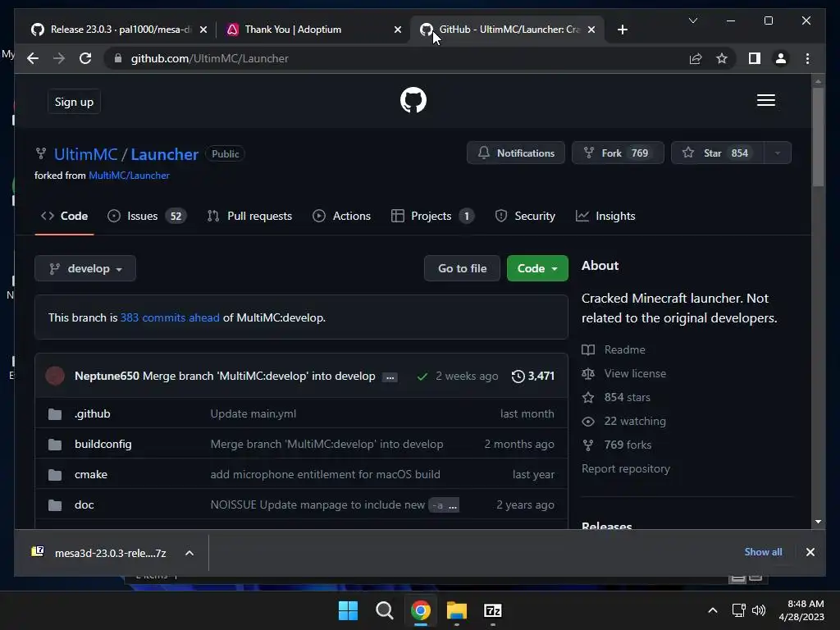The image size is (840, 630).
Task: Click Show all downloads
Action: [x=763, y=552]
